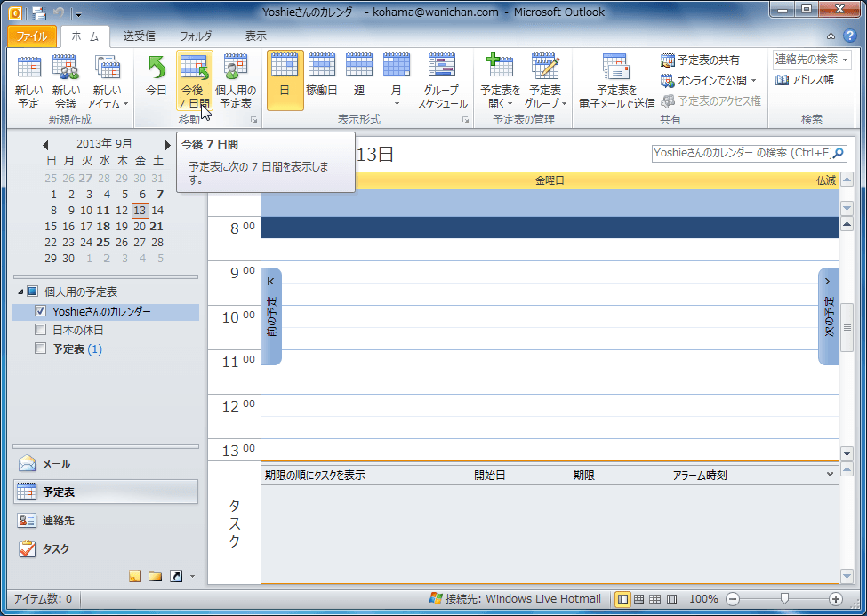
Task: Select the フォルダー ribbon tab
Action: coord(199,36)
